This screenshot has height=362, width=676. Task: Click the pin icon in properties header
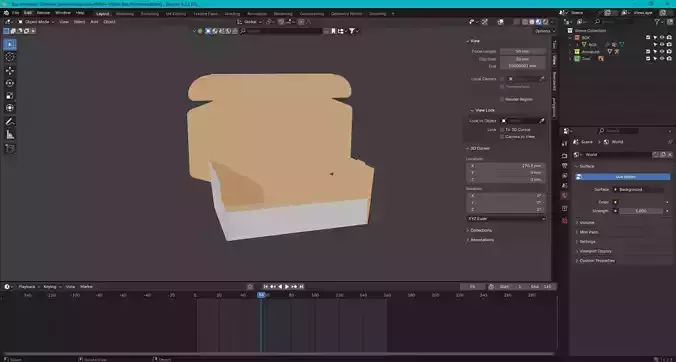(670, 142)
